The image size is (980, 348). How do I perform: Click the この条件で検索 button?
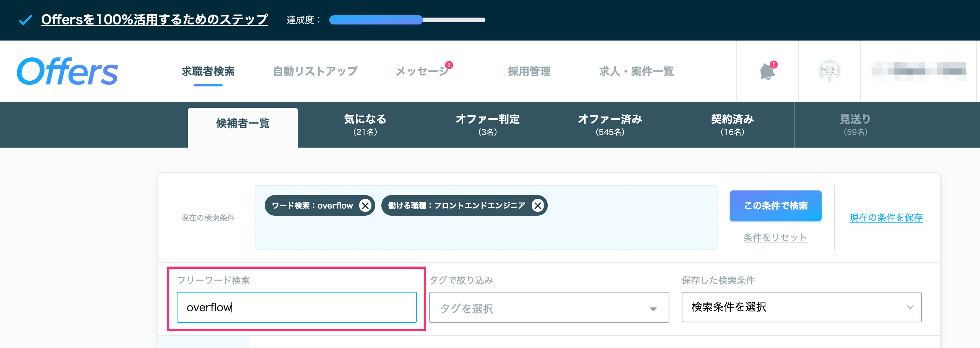click(x=775, y=206)
